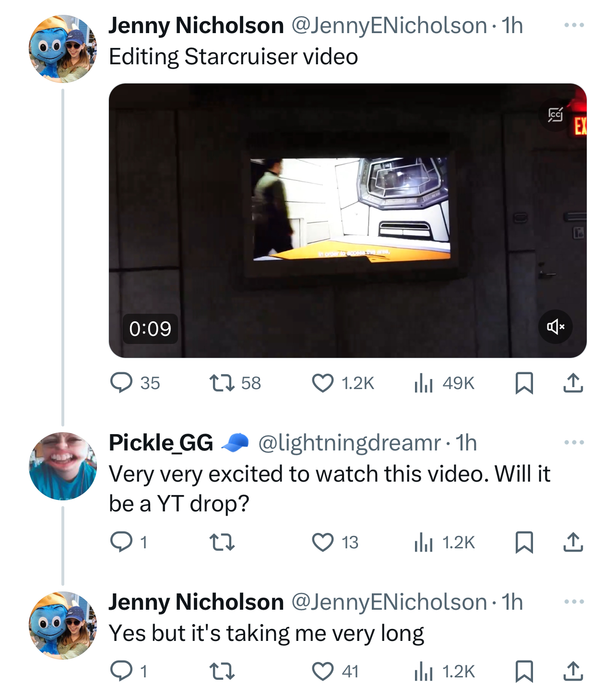Open more options for Jenny's first tweet
The image size is (616, 698).
point(574,25)
